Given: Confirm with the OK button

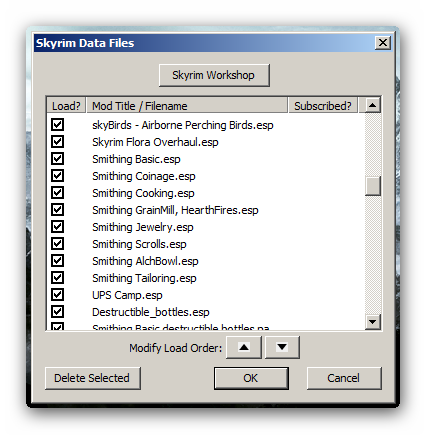Looking at the screenshot, I should tap(251, 378).
